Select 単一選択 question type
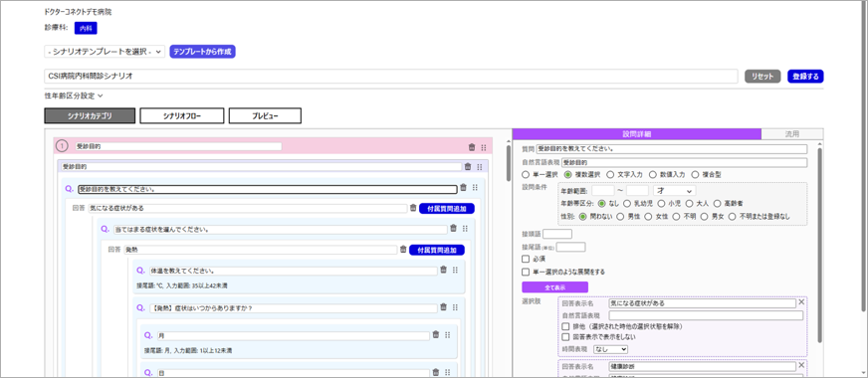Viewport: 868px width, 378px height. pos(526,174)
